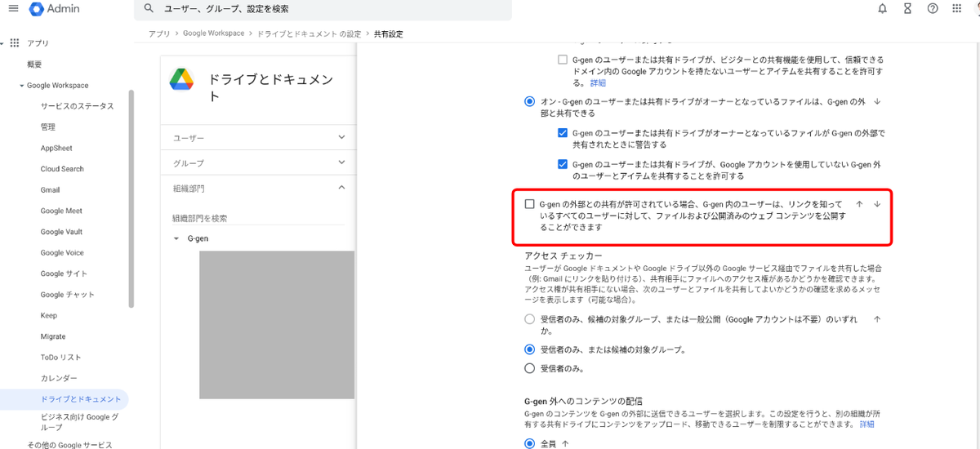
Task: Click the sidebar vertical scrollbar
Action: [x=131, y=198]
